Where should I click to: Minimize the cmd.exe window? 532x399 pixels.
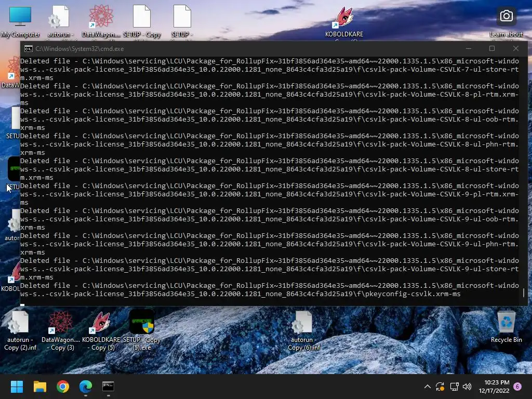[x=469, y=48]
